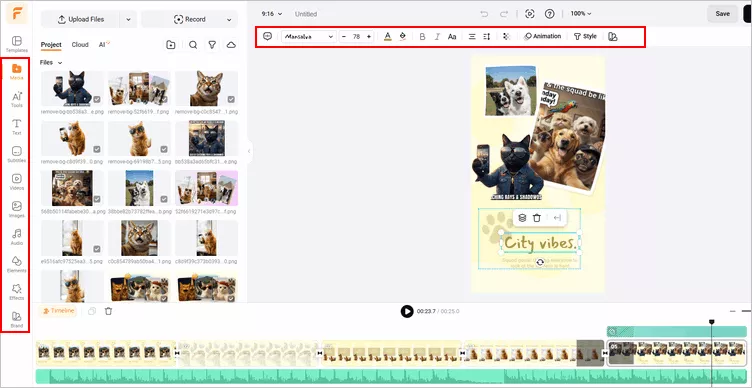Viewport: 752px width, 388px height.
Task: Click the media search icon
Action: [x=193, y=45]
